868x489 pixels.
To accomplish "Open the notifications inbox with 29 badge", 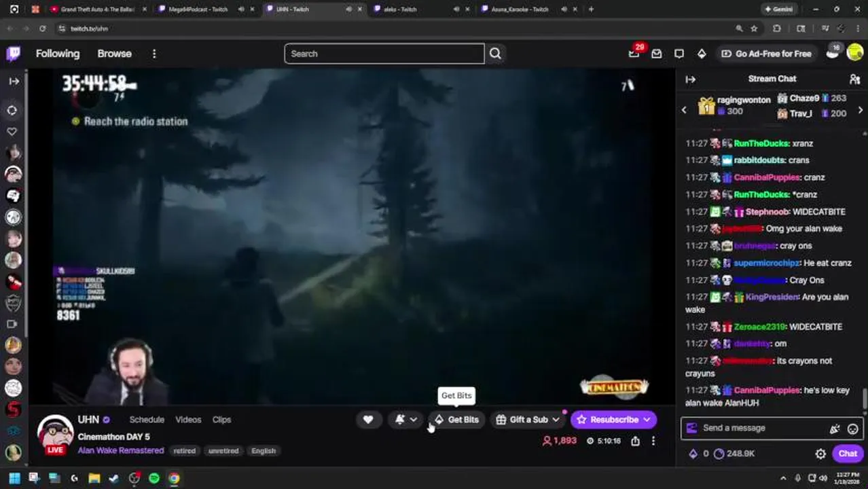I will 634,54.
